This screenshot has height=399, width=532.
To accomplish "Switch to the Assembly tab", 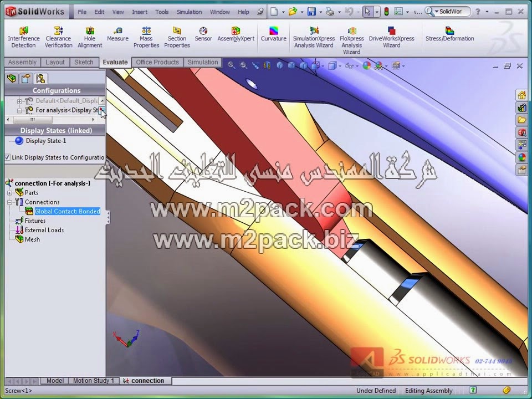I will tap(22, 63).
